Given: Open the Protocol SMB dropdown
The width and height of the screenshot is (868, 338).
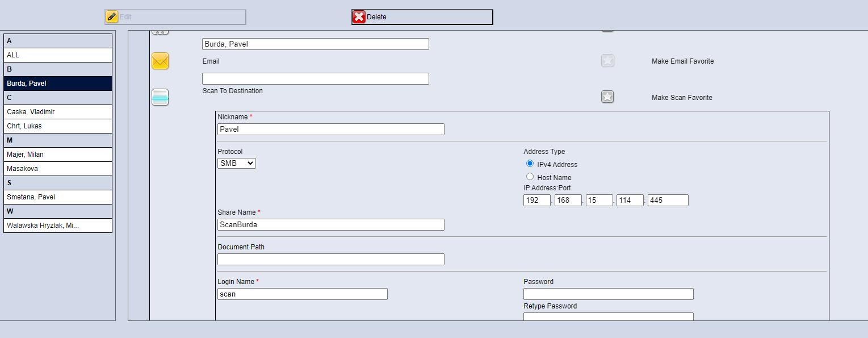Looking at the screenshot, I should point(237,164).
